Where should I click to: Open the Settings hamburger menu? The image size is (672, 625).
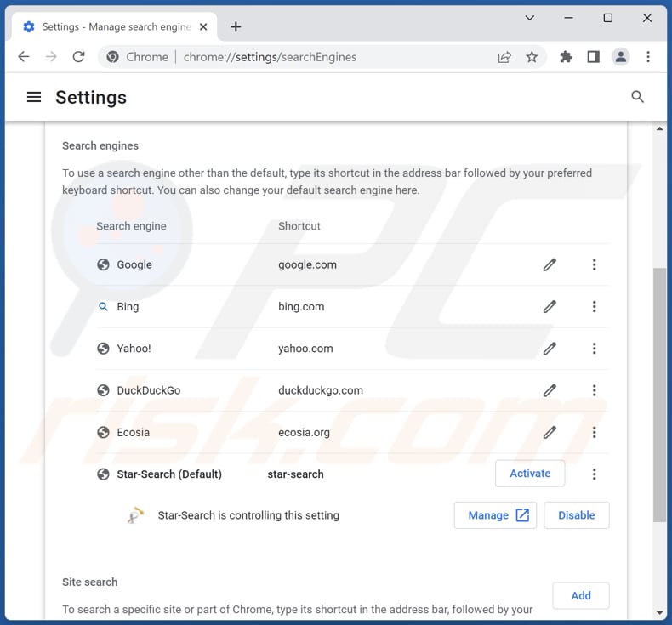[34, 97]
